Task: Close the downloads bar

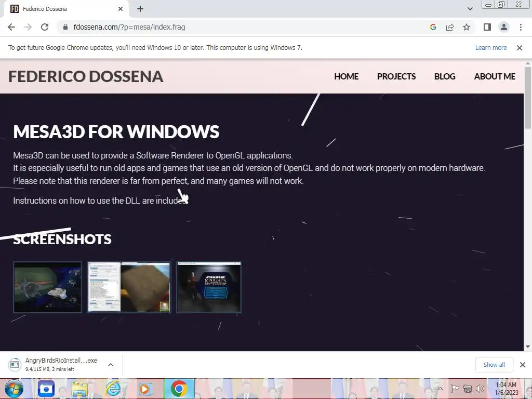Action: click(523, 365)
